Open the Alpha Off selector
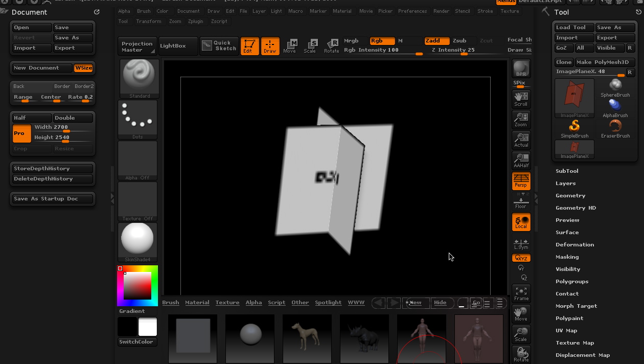Image resolution: width=644 pixels, height=364 pixels. click(x=137, y=161)
